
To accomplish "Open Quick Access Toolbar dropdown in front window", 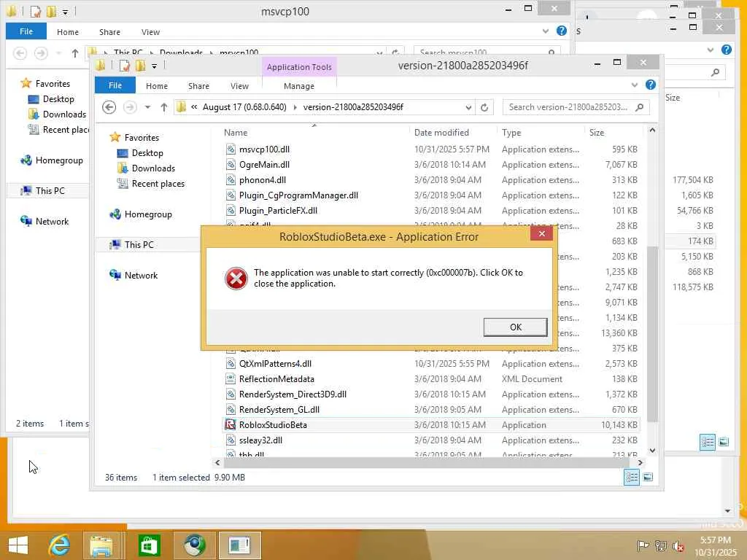I will 155,66.
